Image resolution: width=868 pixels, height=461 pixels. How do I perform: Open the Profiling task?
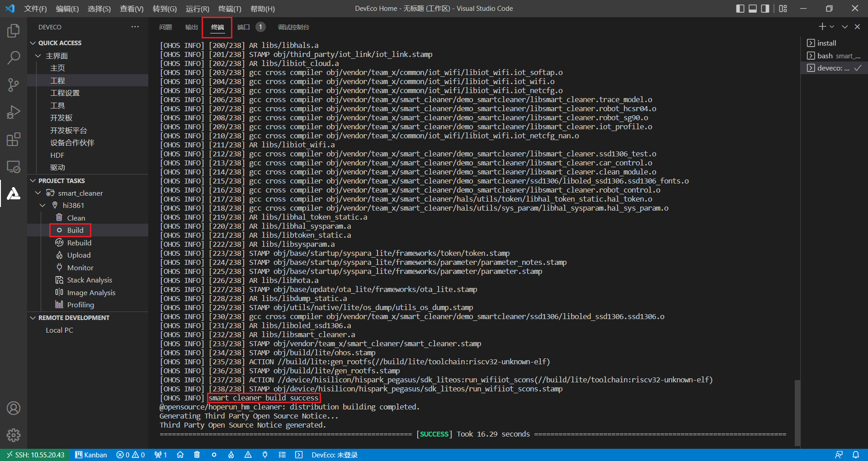click(x=80, y=305)
